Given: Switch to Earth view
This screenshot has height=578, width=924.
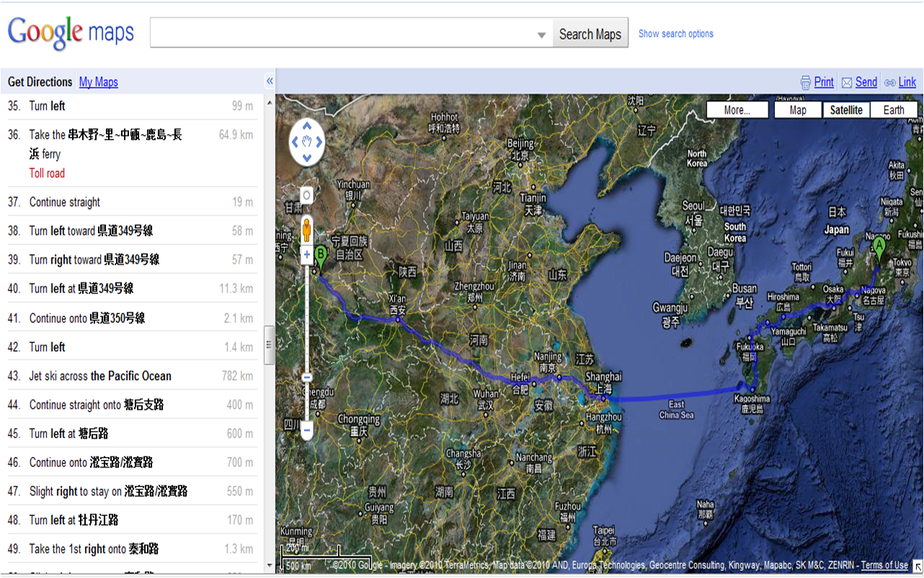Looking at the screenshot, I should (x=894, y=110).
